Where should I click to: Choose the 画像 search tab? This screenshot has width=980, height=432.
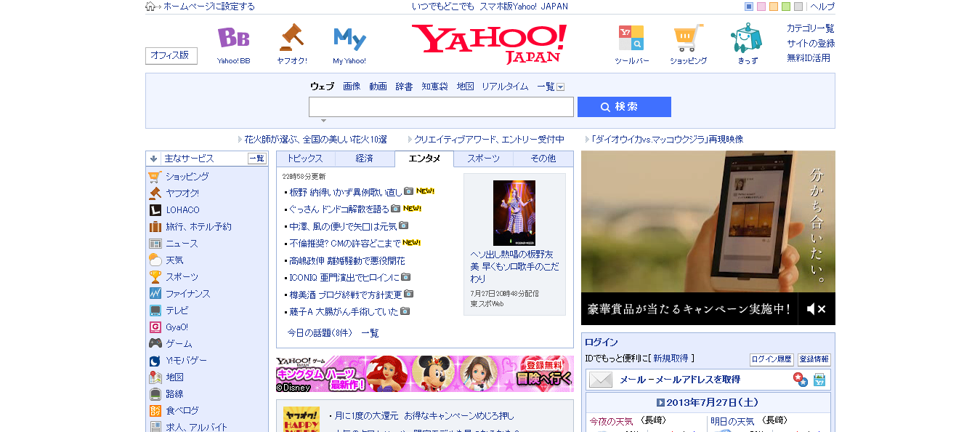tap(352, 87)
